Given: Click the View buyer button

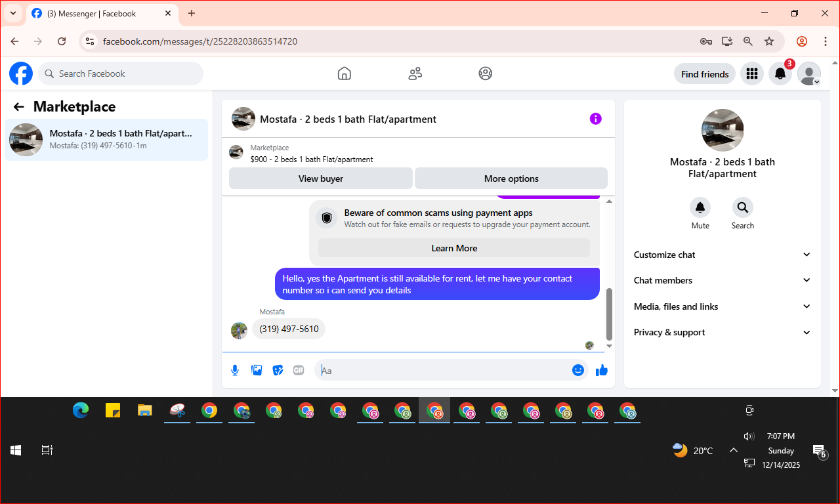Looking at the screenshot, I should point(321,178).
